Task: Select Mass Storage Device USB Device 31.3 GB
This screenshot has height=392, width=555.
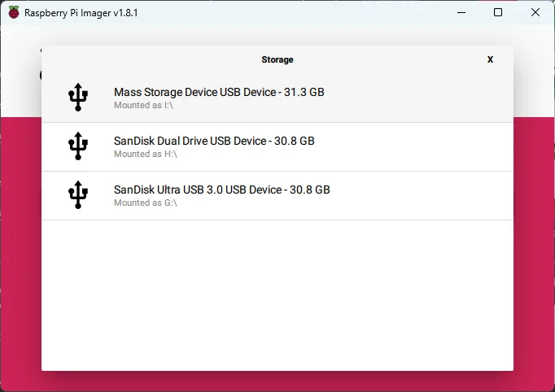Action: click(x=219, y=92)
